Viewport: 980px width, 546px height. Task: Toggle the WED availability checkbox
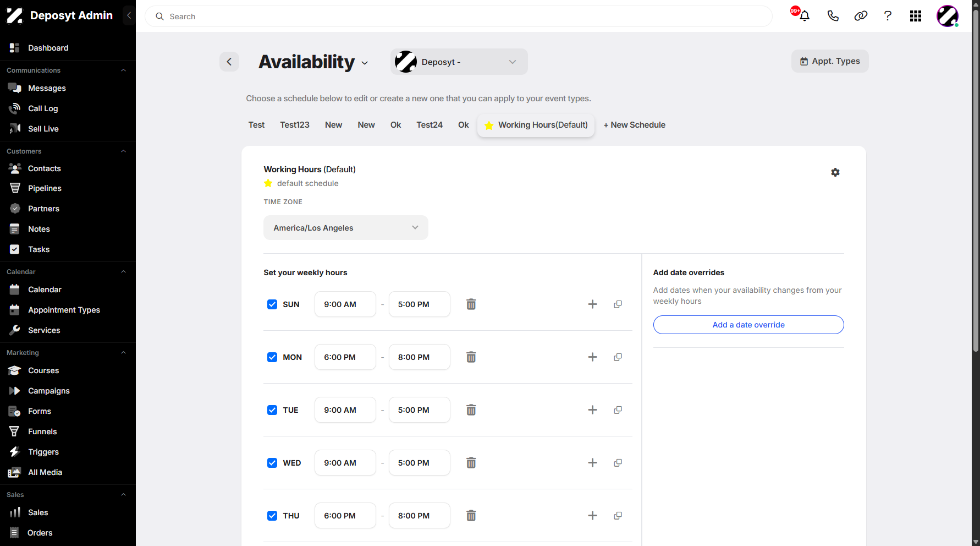point(272,463)
